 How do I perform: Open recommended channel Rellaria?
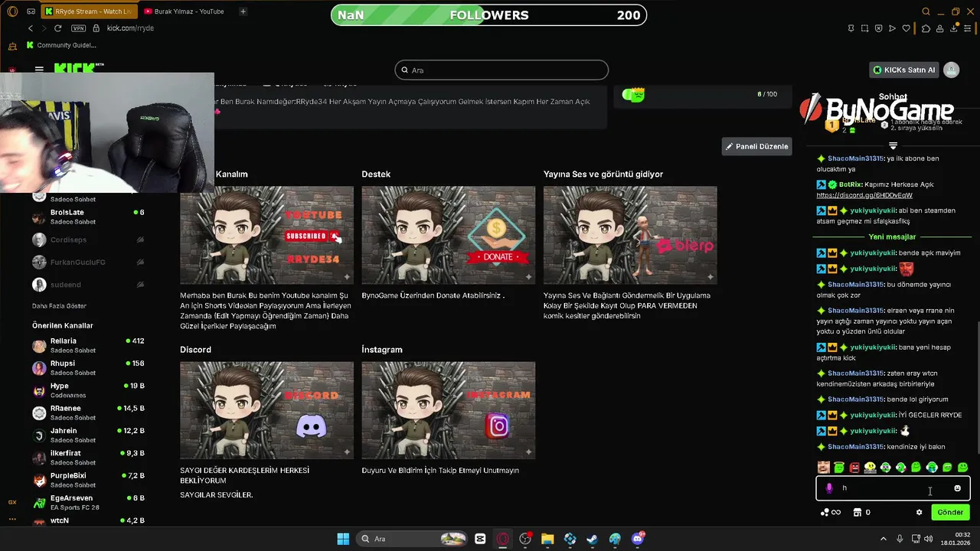coord(88,345)
